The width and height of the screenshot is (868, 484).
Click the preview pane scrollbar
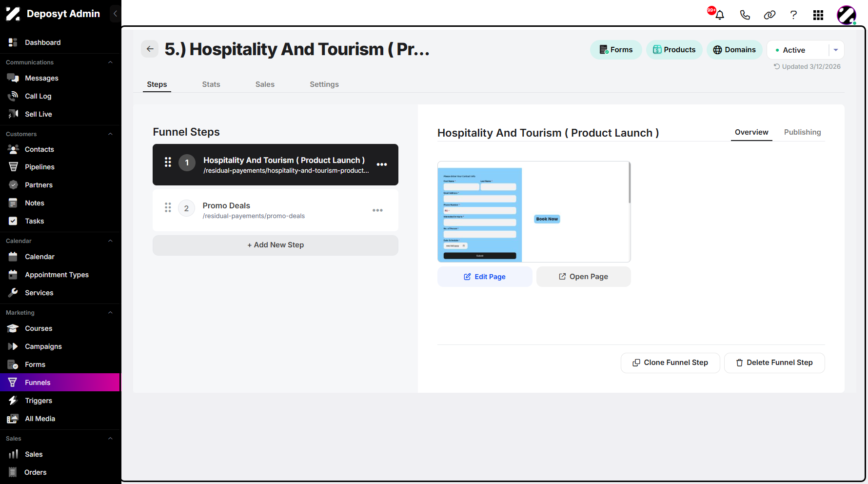630,183
